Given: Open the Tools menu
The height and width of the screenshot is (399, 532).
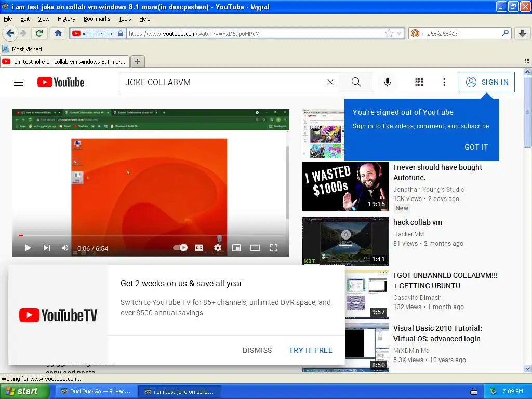Looking at the screenshot, I should 125,19.
